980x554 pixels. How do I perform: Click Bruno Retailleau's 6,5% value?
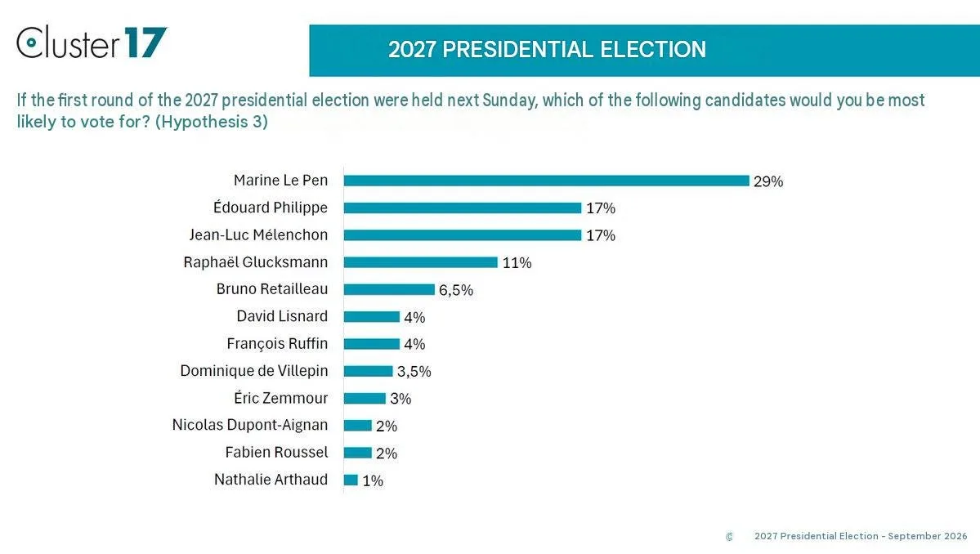[x=455, y=290]
